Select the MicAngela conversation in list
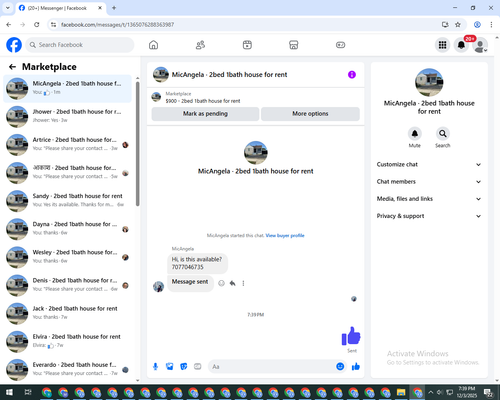Screen dimensions: 500x400 (x=67, y=89)
